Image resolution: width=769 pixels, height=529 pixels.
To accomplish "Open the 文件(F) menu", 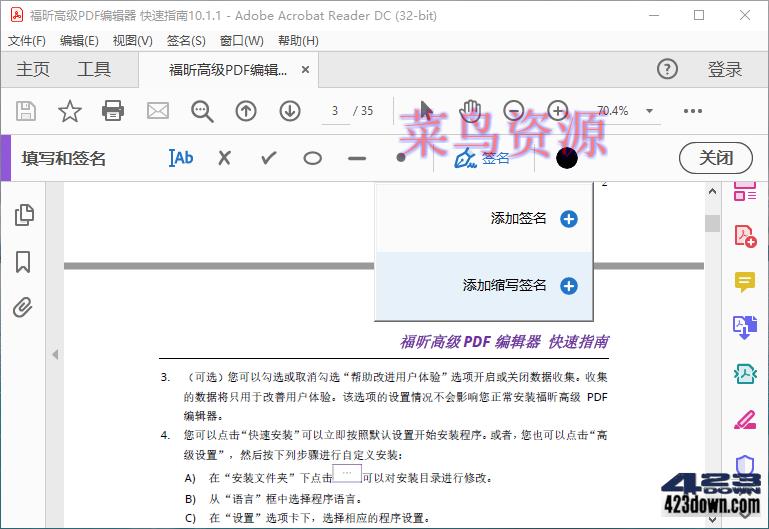I will [x=27, y=41].
